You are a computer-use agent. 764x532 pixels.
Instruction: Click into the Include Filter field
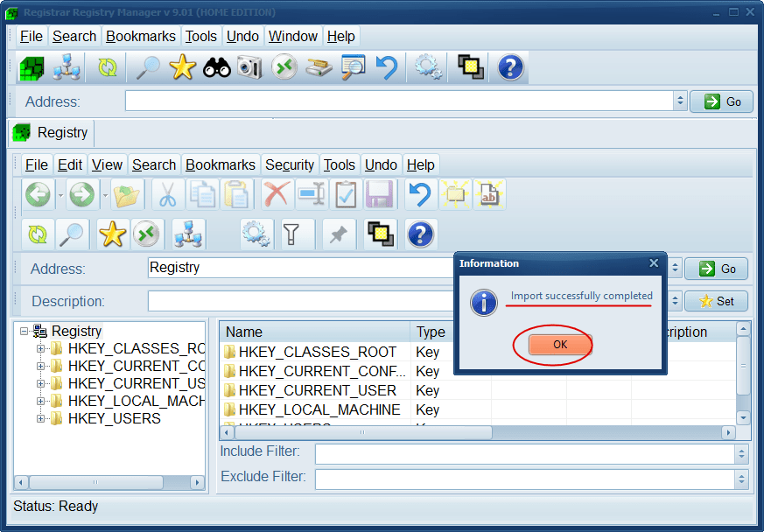tap(524, 453)
